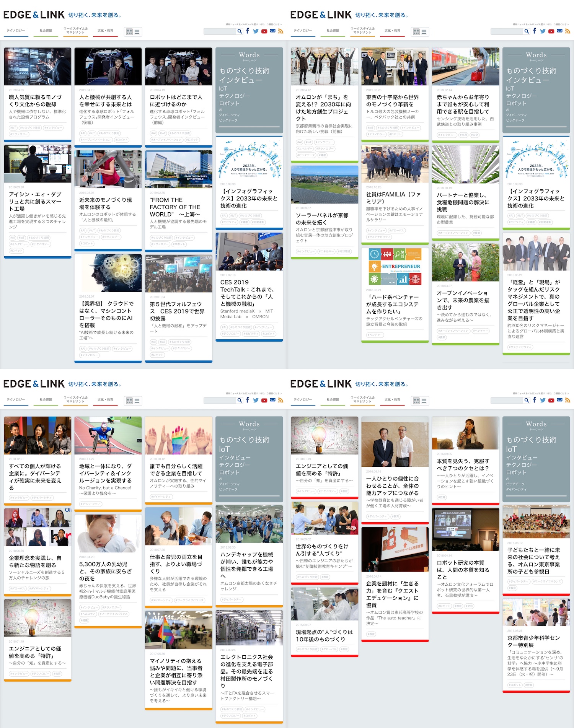Open Facebook icon in the top-left page header

point(248,31)
